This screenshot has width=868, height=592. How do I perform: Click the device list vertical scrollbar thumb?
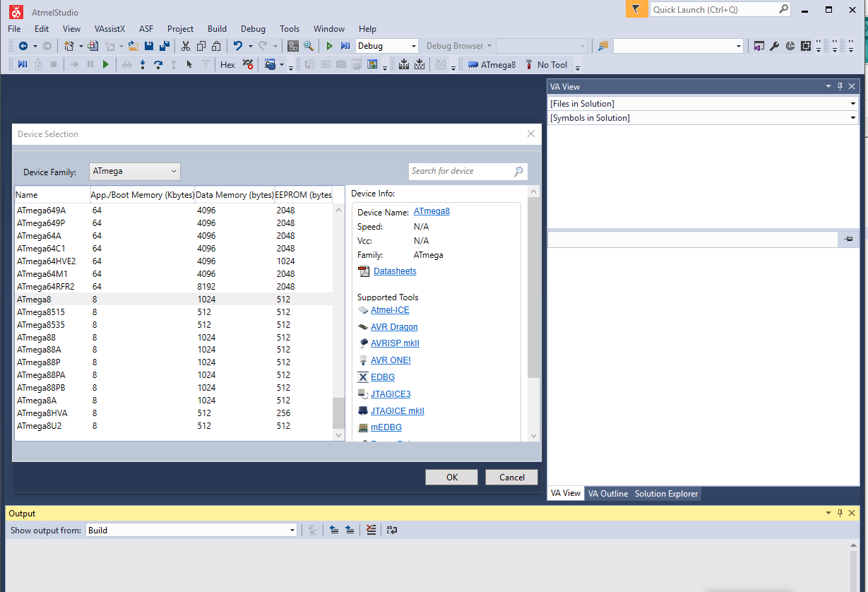pos(338,414)
